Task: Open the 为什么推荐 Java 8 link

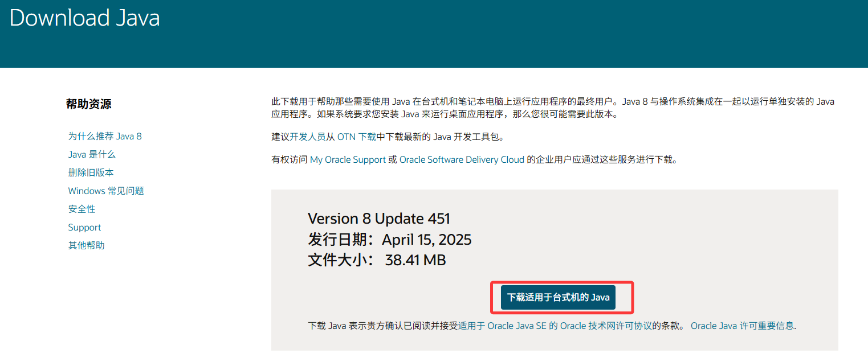Action: (104, 136)
